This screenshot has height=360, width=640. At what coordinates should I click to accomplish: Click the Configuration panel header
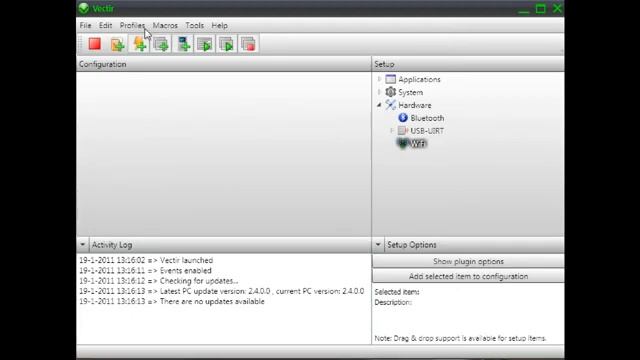pos(224,64)
